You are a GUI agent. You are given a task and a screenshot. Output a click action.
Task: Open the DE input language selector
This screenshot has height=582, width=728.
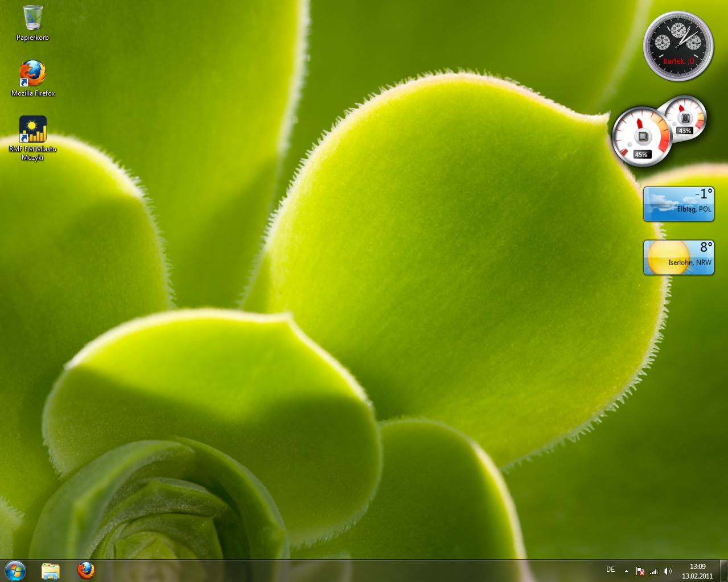point(611,569)
